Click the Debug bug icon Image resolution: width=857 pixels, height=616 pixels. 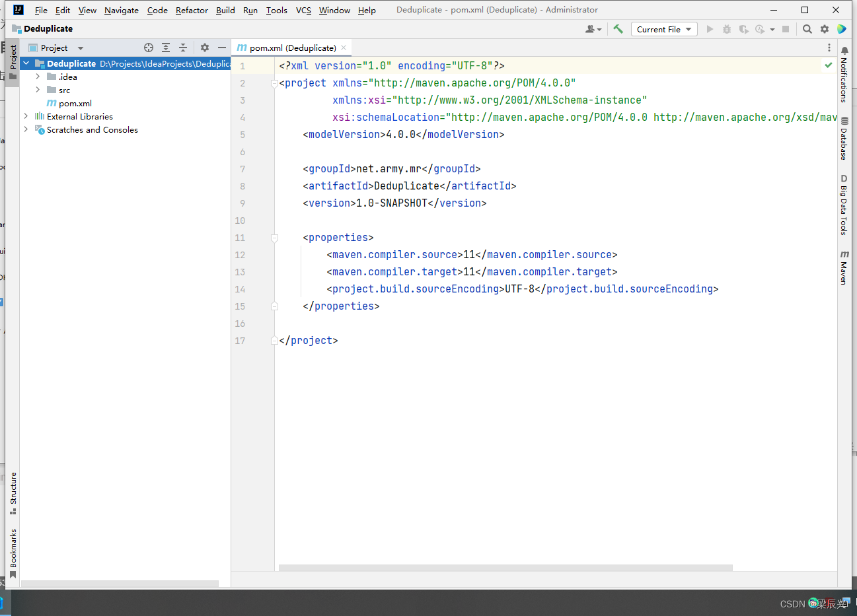pos(727,29)
